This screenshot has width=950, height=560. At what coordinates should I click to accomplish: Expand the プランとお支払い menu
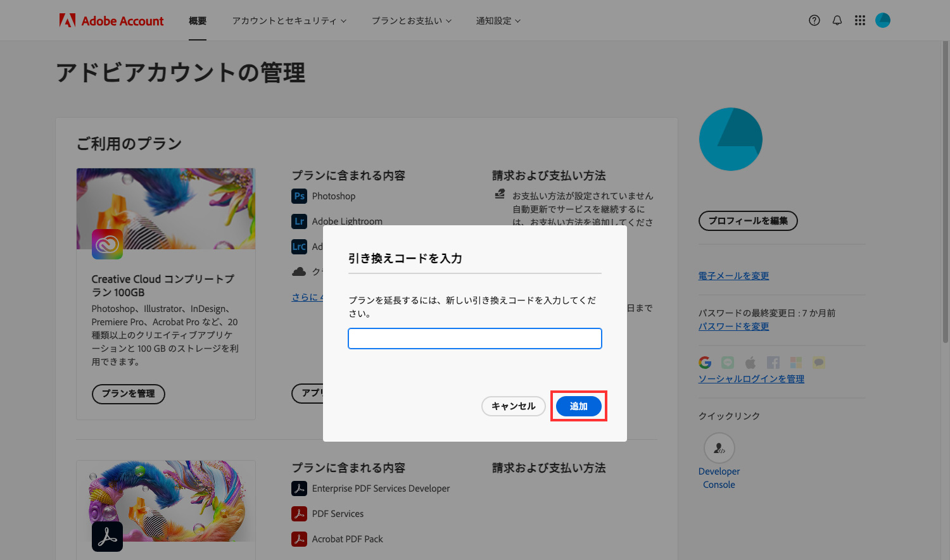[412, 21]
